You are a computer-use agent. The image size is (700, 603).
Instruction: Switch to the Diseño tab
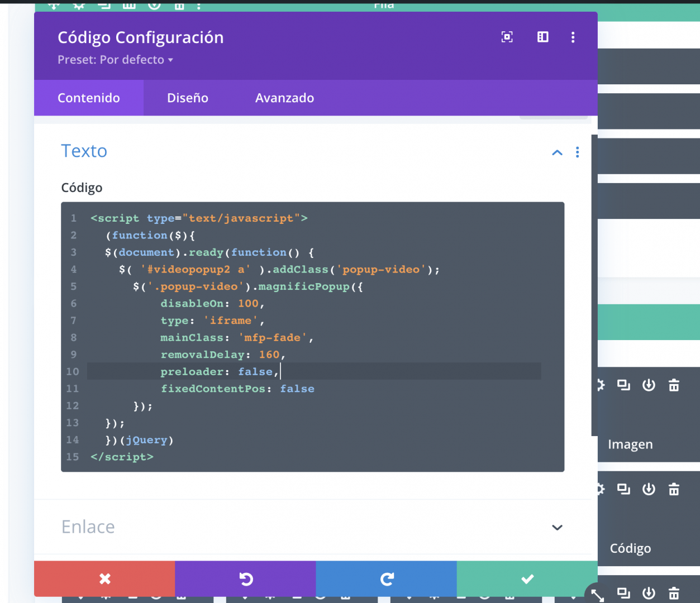(x=188, y=98)
